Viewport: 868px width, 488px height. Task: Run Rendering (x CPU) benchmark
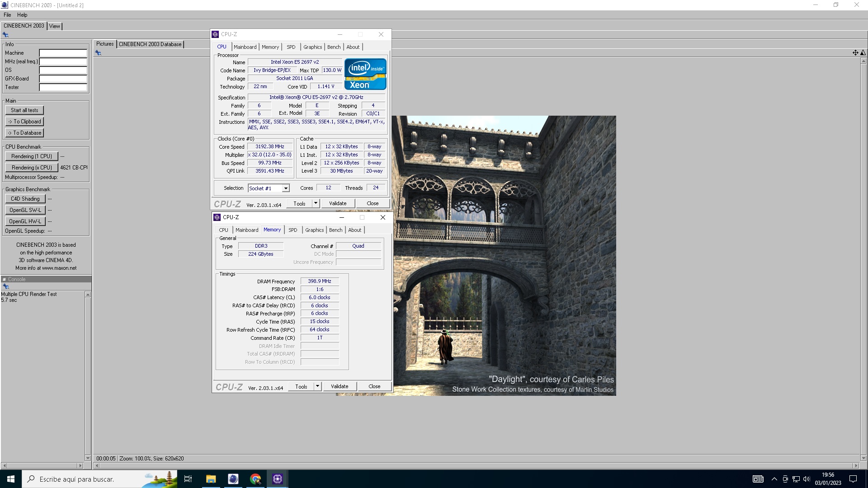pos(32,168)
